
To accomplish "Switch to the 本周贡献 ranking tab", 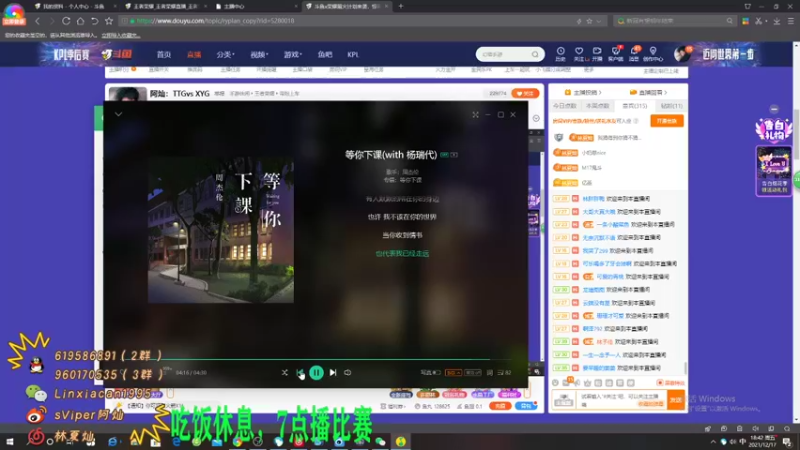I will 597,106.
